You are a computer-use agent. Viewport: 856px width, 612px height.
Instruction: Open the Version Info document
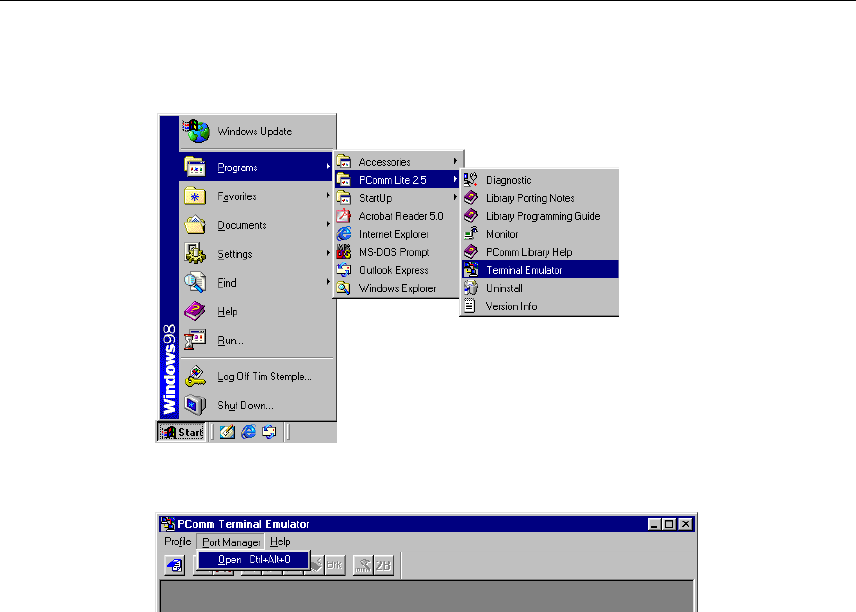pyautogui.click(x=540, y=306)
